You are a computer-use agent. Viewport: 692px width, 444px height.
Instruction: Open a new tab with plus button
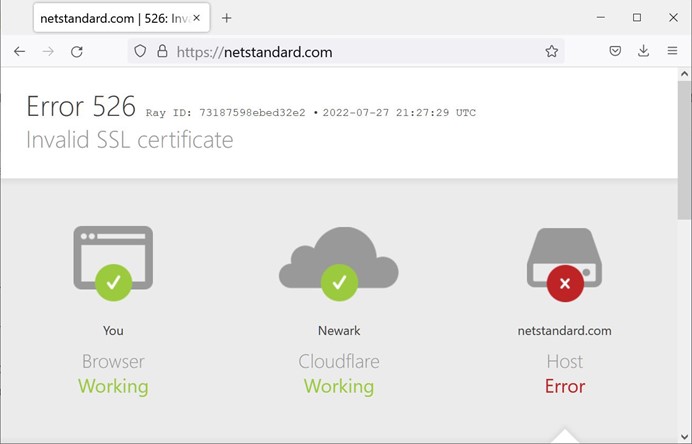227,18
